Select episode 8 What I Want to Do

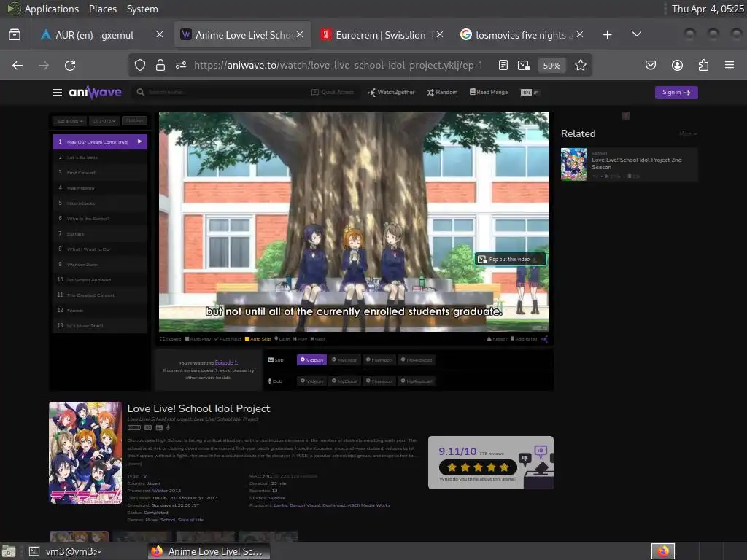click(99, 249)
